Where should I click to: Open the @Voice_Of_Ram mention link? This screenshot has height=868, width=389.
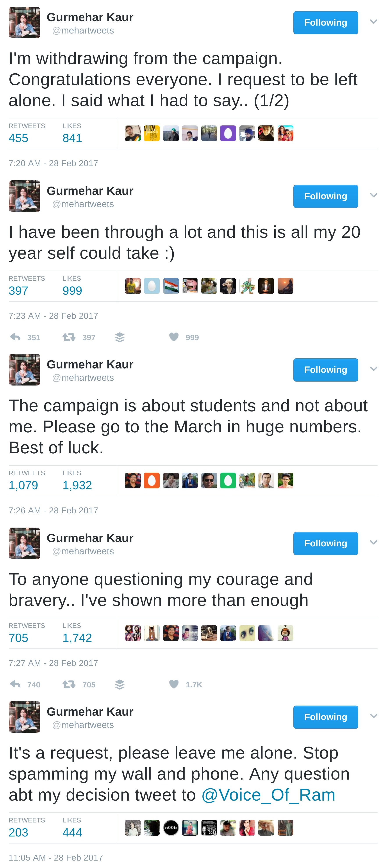268,795
